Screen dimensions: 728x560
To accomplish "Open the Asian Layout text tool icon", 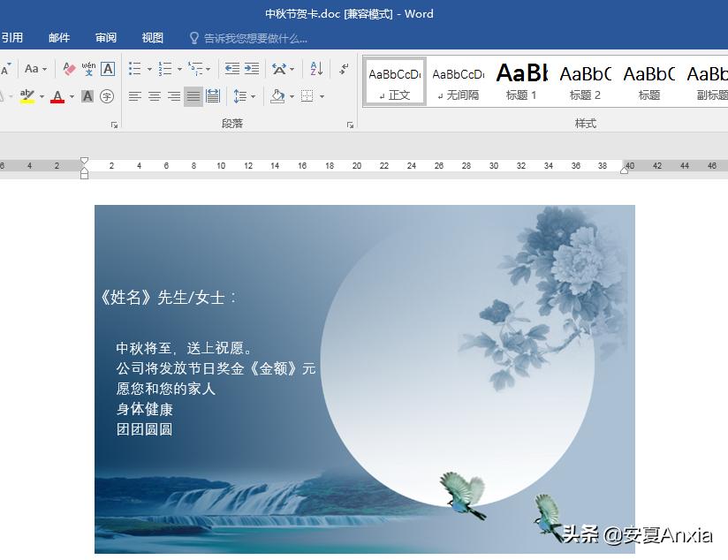I will (279, 69).
